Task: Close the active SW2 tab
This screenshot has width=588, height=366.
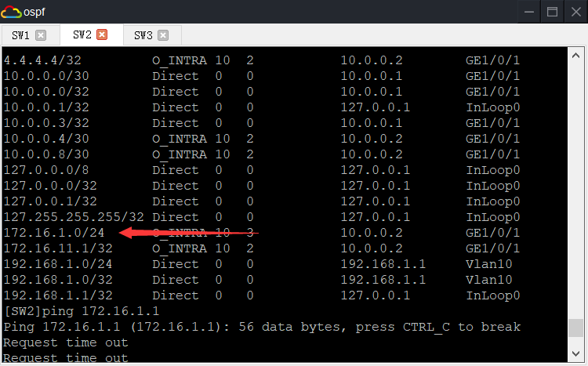Action: [102, 34]
